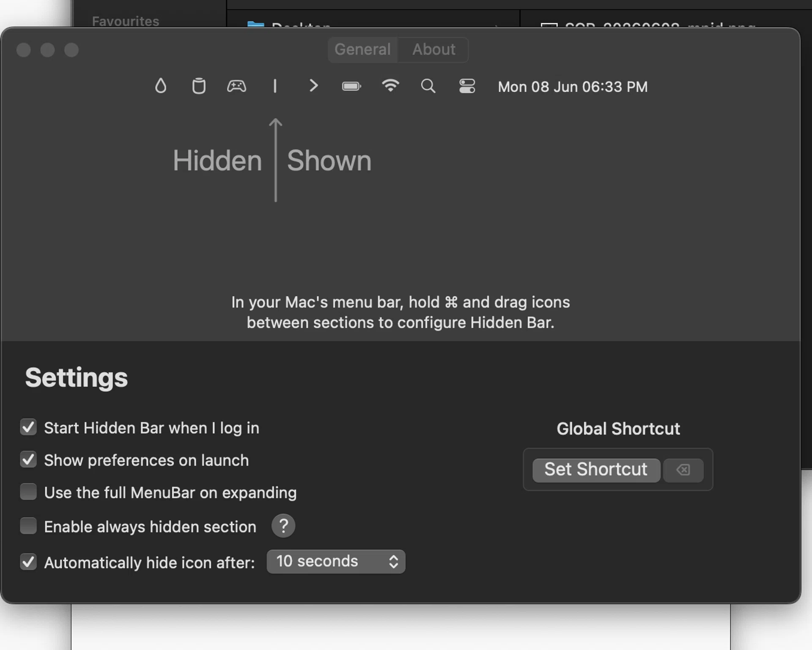Click the Global Shortcut label
The height and width of the screenshot is (650, 812).
pos(618,429)
